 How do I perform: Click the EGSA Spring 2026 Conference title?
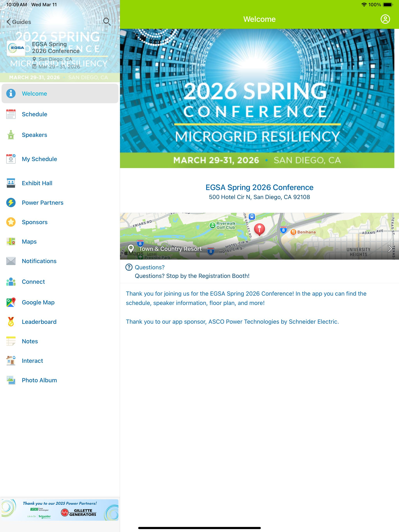tap(260, 187)
